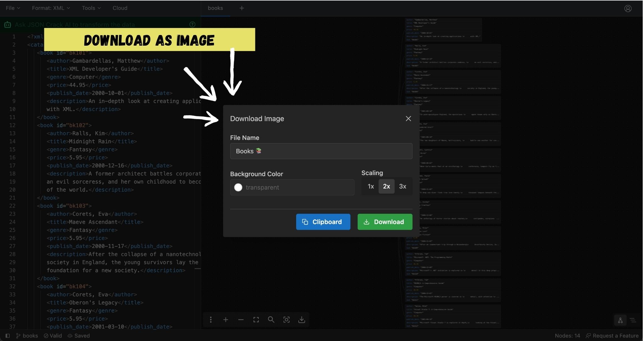Click the zoom-out minus icon
Screen dimensions: 644x341
point(241,320)
